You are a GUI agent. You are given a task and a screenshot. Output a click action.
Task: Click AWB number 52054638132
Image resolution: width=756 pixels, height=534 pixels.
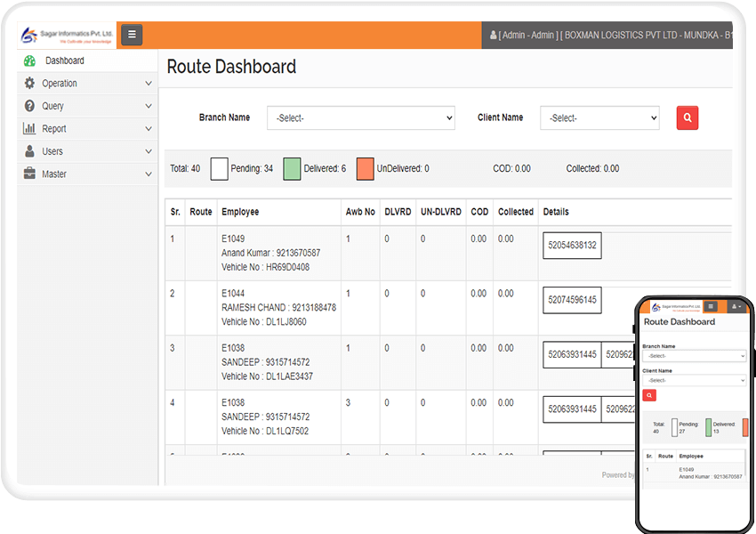[572, 246]
